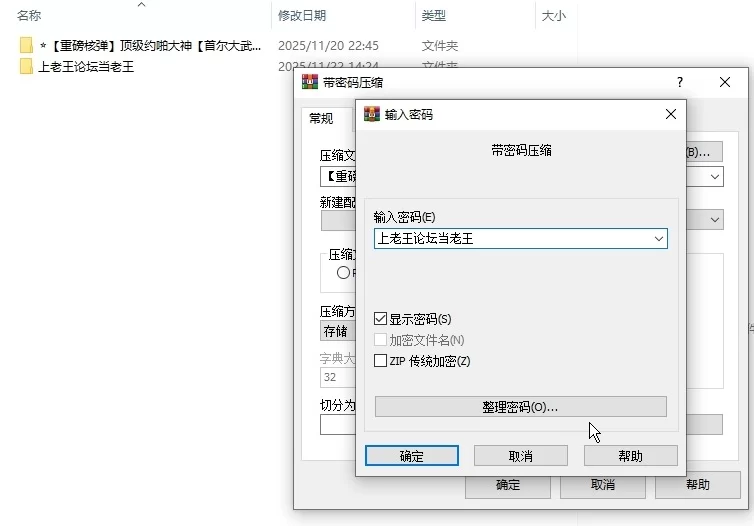754x526 pixels.
Task: Select folder icon of 上老王论坛当老王
Action: click(26, 66)
